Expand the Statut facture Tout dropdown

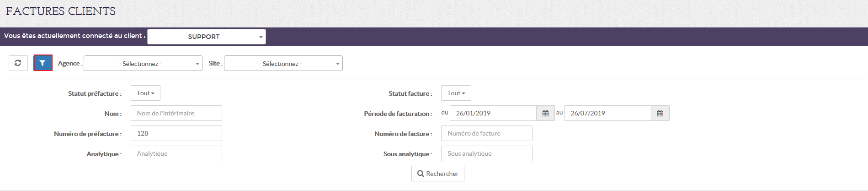click(456, 93)
